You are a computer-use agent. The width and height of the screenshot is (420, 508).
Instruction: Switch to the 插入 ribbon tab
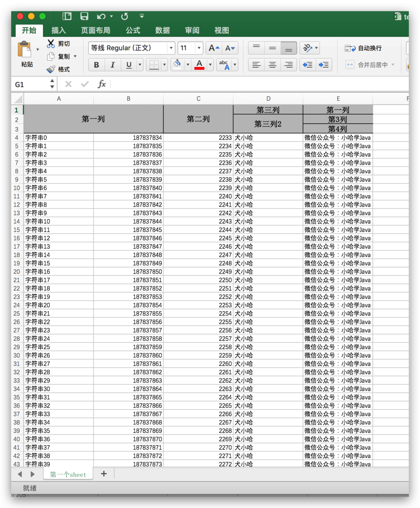59,31
